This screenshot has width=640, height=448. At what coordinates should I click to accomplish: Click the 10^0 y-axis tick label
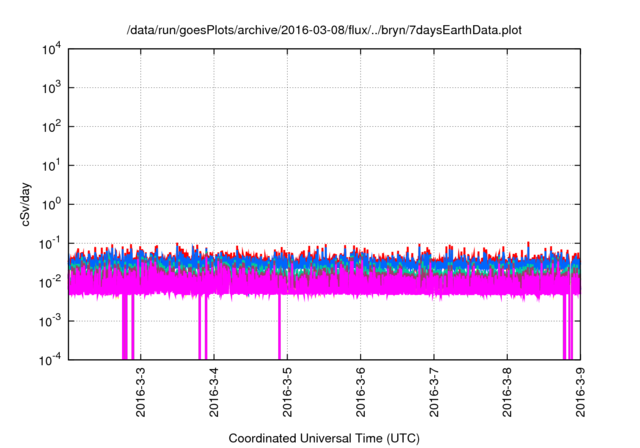click(51, 204)
